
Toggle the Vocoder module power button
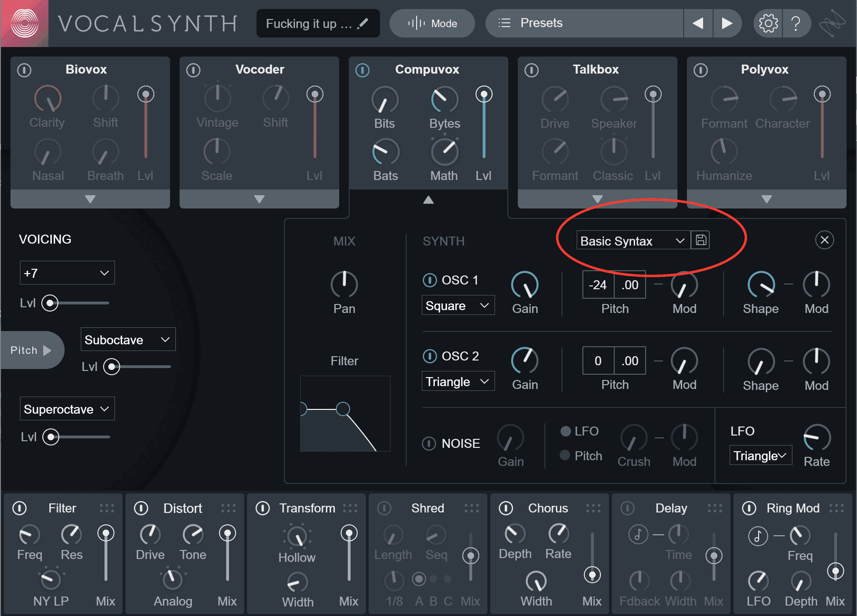[x=193, y=70]
